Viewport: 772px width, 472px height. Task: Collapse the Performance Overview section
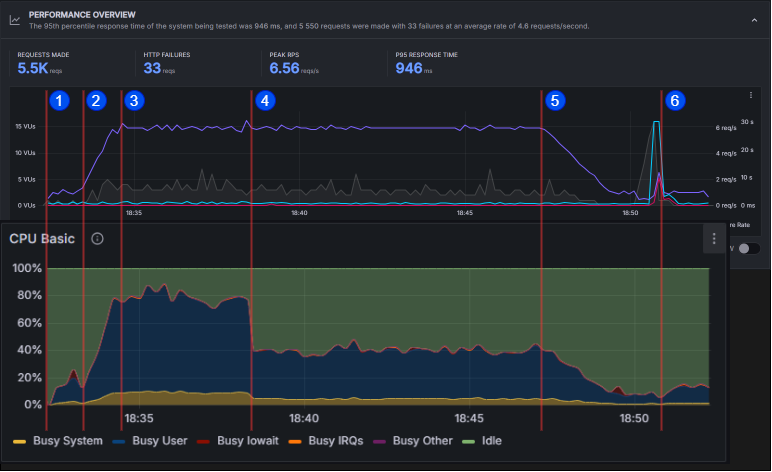click(x=752, y=18)
